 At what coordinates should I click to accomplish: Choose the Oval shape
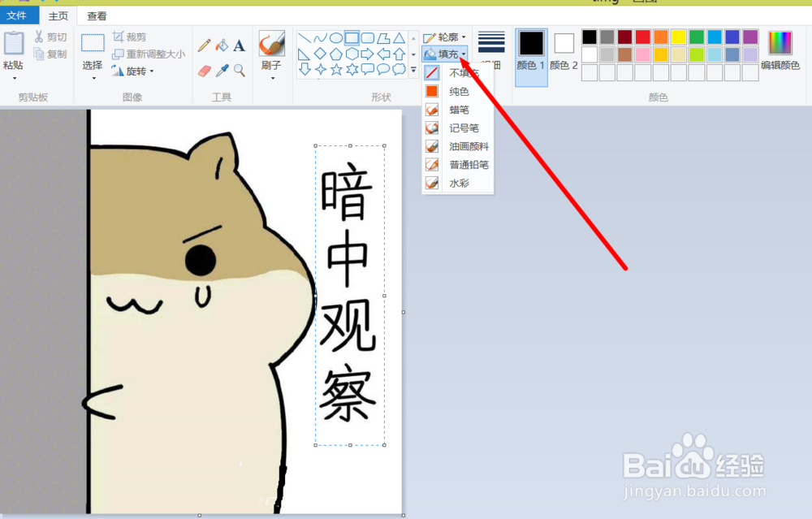[x=336, y=38]
